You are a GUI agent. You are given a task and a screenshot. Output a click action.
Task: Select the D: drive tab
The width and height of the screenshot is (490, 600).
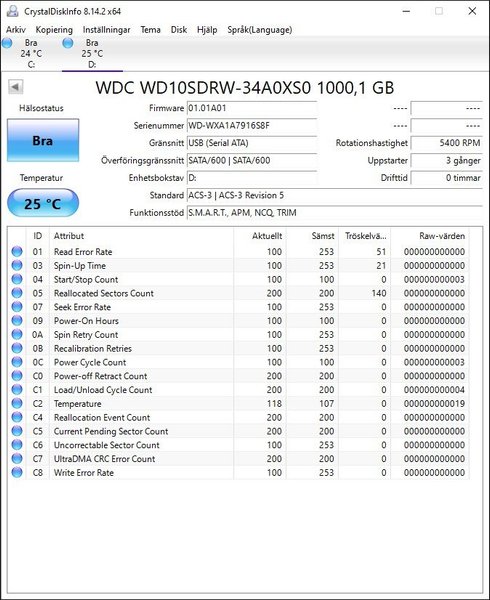(92, 54)
